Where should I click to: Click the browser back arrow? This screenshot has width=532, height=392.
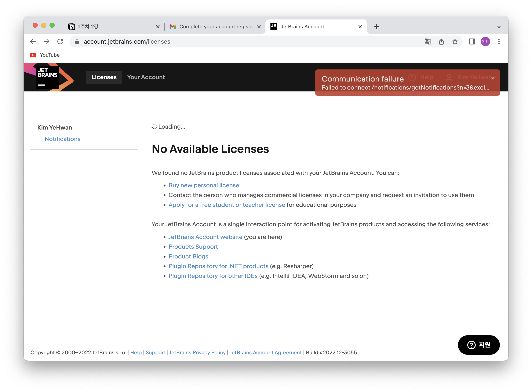[x=33, y=41]
